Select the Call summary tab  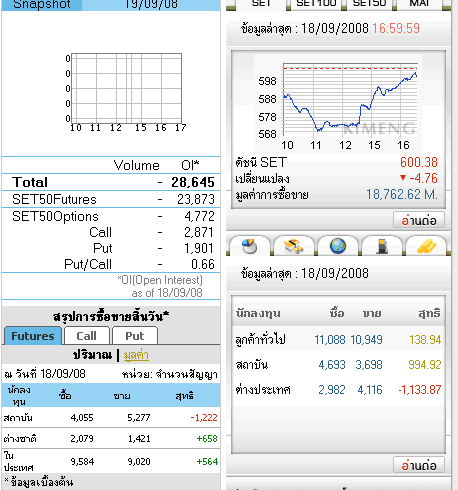(x=87, y=336)
